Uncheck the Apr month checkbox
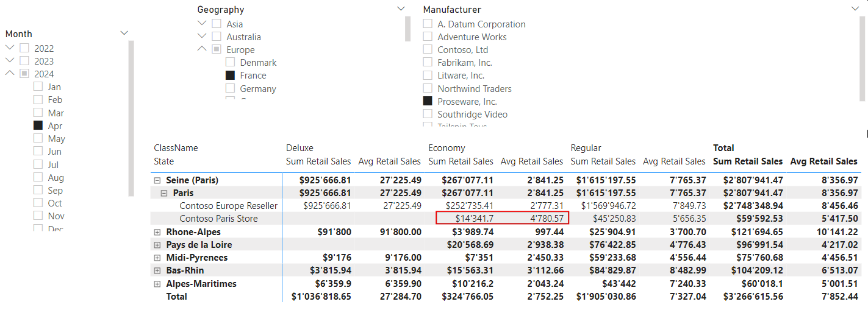 38,125
